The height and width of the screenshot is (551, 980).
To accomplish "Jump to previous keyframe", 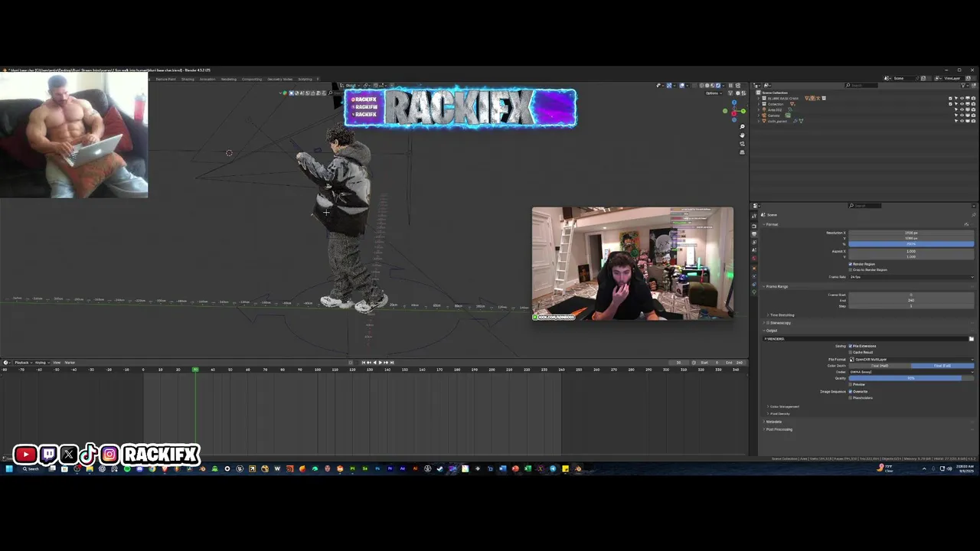I will pyautogui.click(x=369, y=363).
